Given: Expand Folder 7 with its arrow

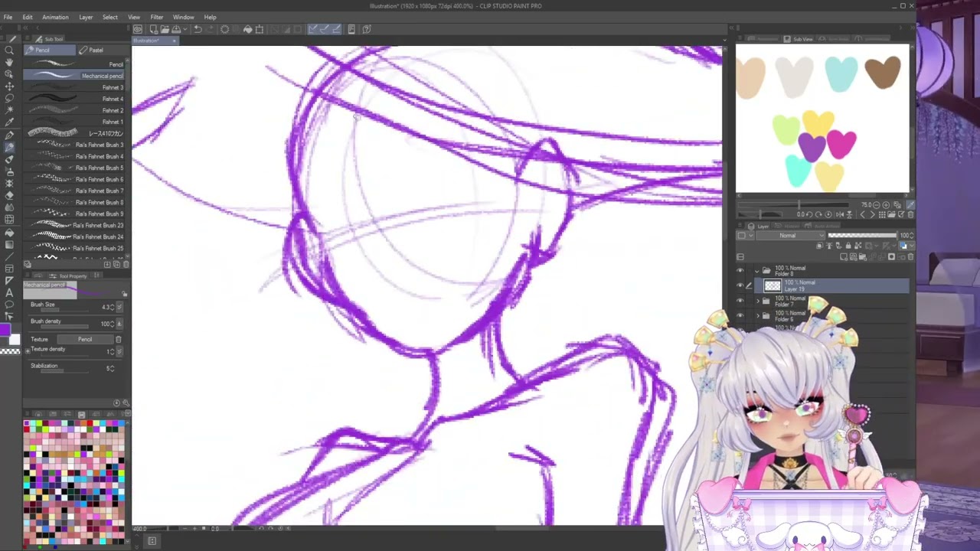Looking at the screenshot, I should (x=757, y=301).
